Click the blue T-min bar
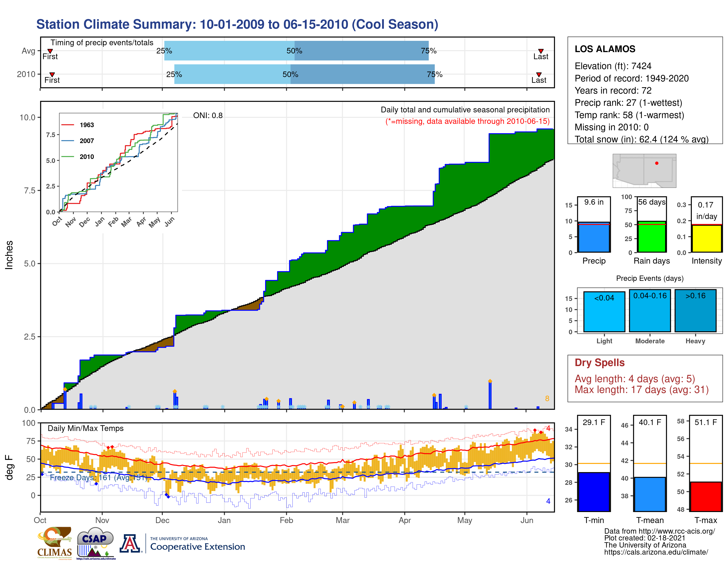 594,492
